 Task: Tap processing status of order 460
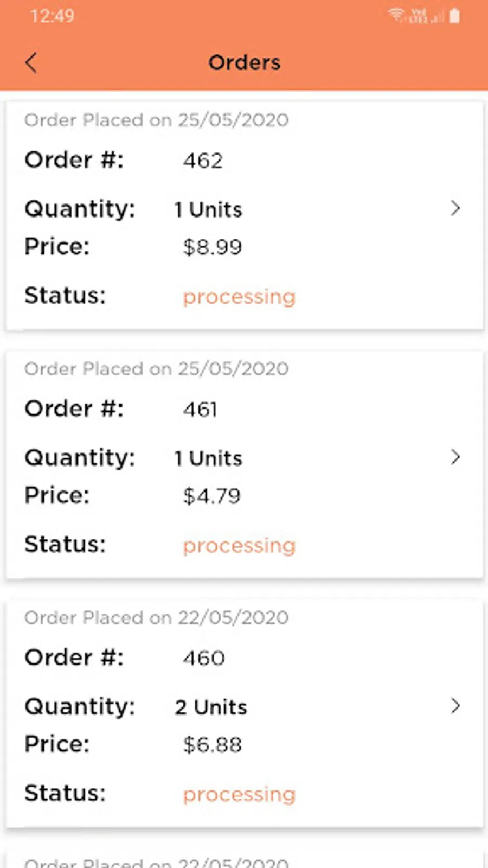(x=239, y=794)
